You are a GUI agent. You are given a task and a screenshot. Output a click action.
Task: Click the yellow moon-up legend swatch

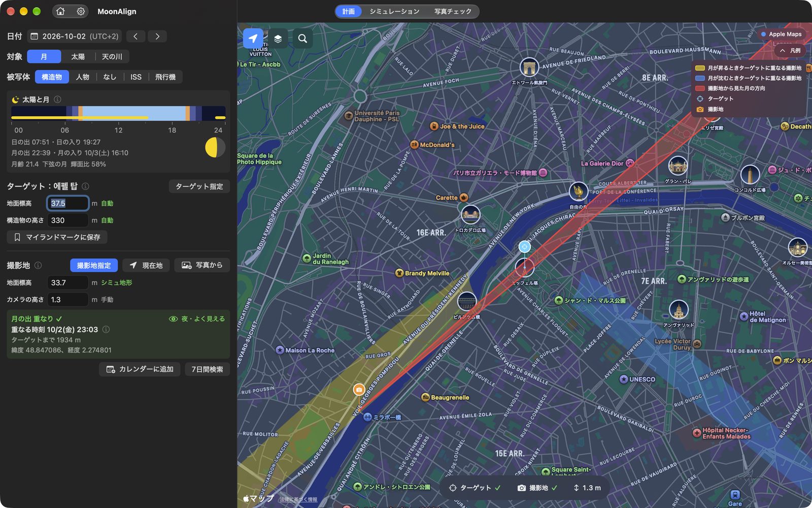pos(700,68)
